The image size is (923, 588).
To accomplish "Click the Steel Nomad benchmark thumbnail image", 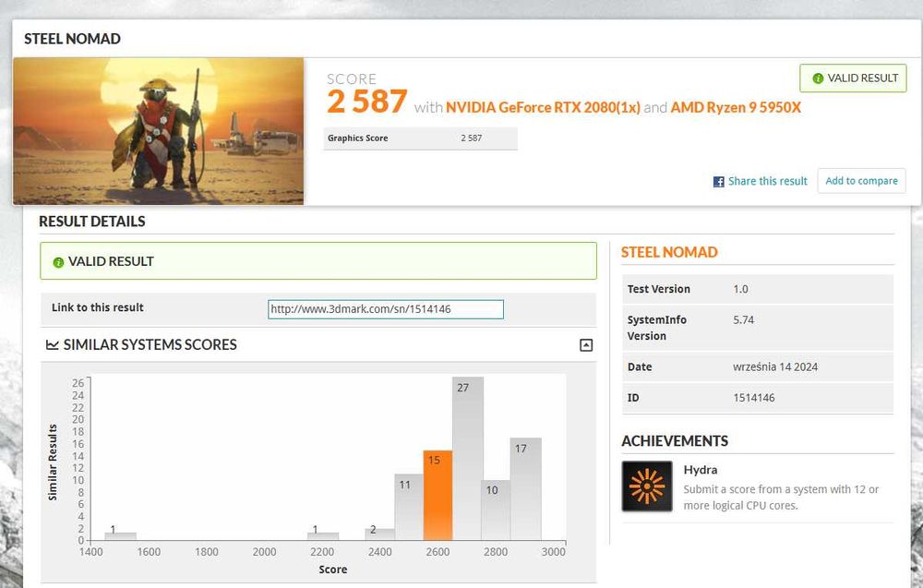I will coord(159,131).
